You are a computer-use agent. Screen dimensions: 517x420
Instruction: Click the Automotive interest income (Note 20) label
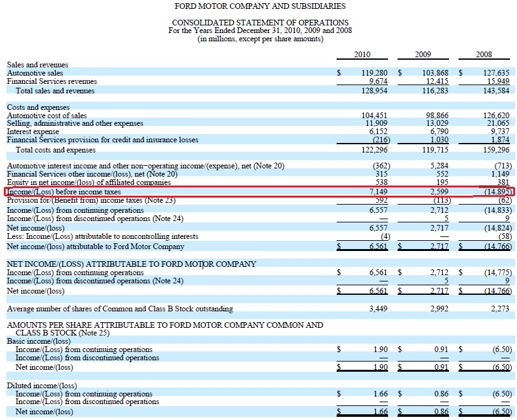point(145,166)
